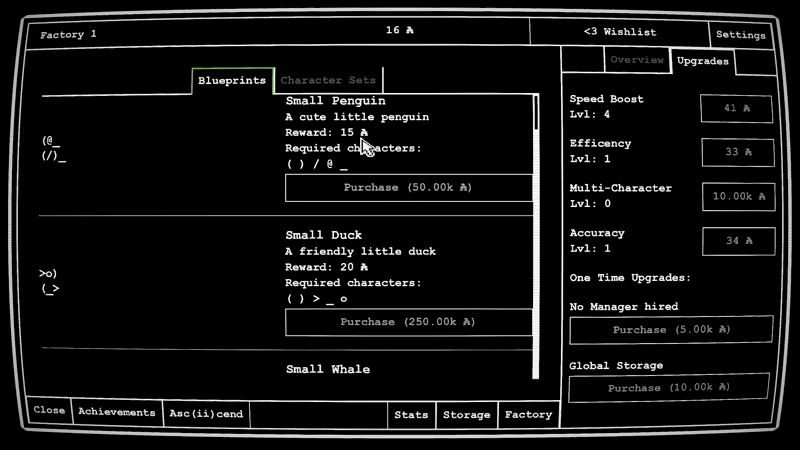Buy Efficency upgrade for 33

(x=738, y=152)
